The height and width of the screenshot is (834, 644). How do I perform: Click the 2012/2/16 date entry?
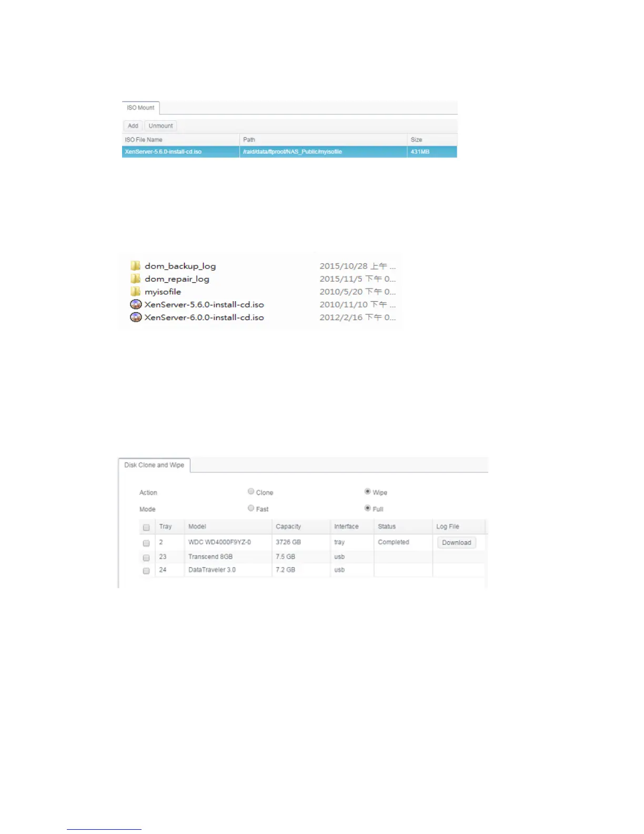[x=357, y=317]
